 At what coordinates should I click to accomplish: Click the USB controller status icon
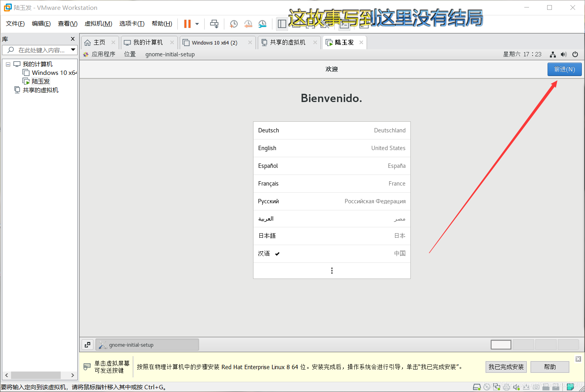(526, 387)
